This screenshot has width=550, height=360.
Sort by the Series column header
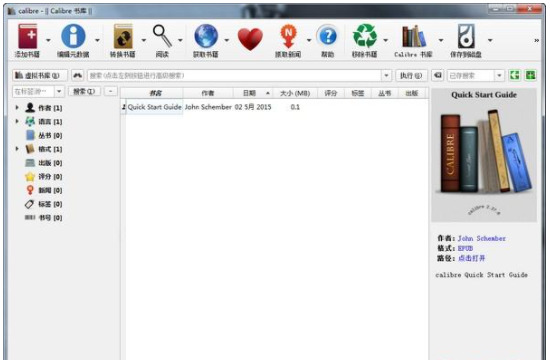[x=385, y=93]
